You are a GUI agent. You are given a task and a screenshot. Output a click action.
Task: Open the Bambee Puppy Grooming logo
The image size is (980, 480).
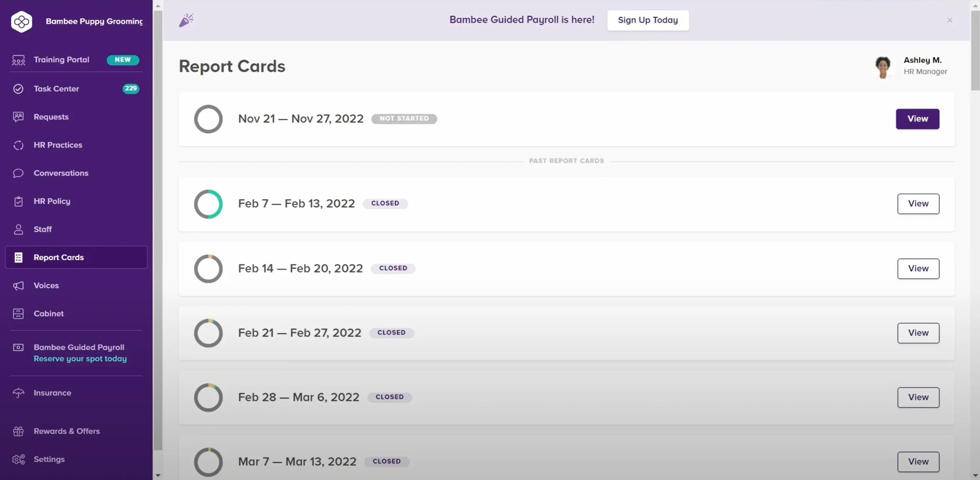(21, 22)
